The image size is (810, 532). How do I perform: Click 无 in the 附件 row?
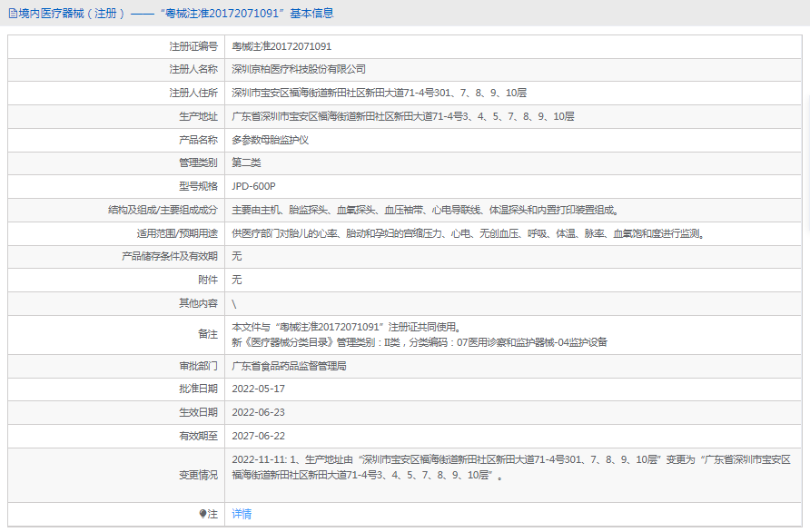point(237,280)
